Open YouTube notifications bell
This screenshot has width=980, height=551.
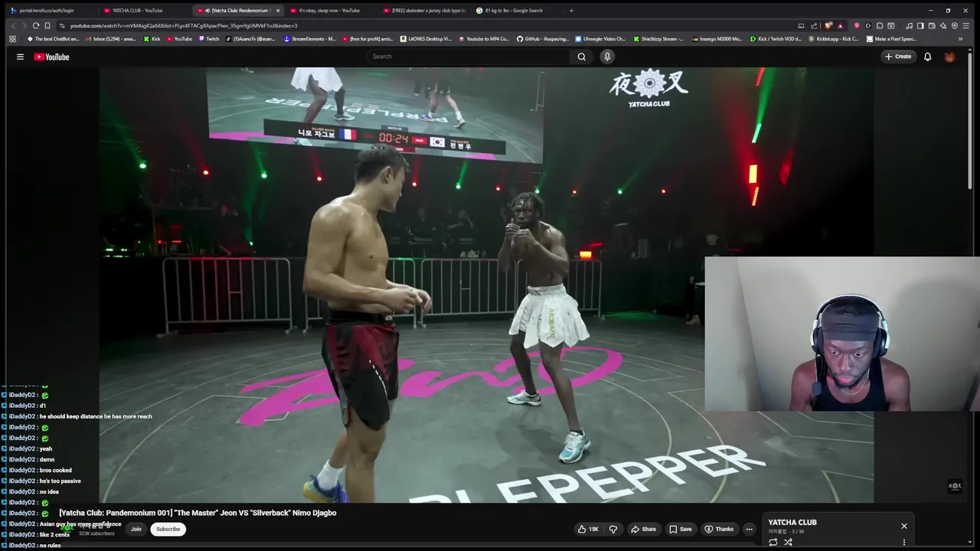click(927, 57)
